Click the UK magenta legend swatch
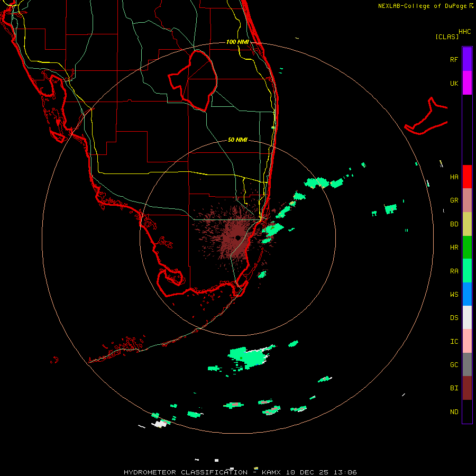The image size is (476, 476). pyautogui.click(x=467, y=83)
